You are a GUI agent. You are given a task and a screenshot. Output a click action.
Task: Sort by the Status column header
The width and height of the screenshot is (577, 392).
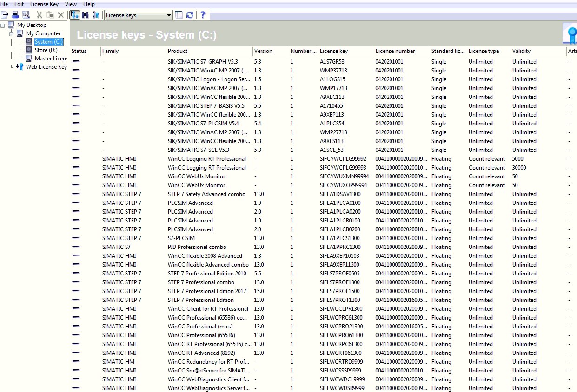[85, 51]
